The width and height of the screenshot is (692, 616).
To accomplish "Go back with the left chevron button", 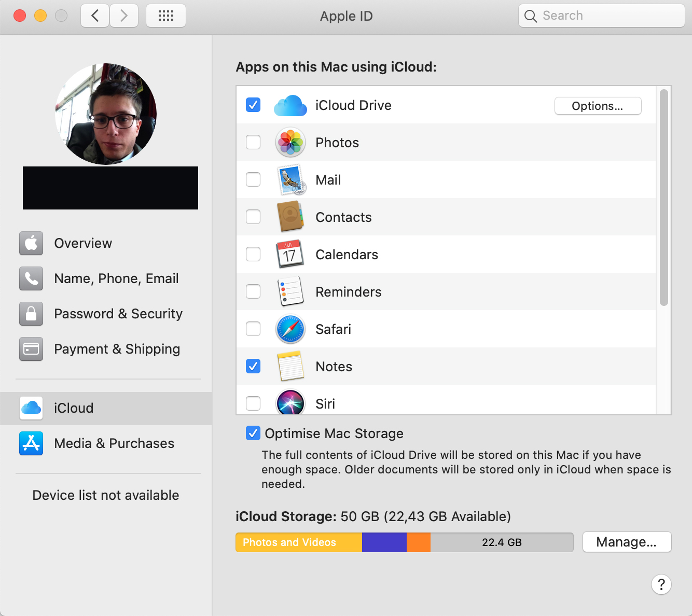I will 95,16.
